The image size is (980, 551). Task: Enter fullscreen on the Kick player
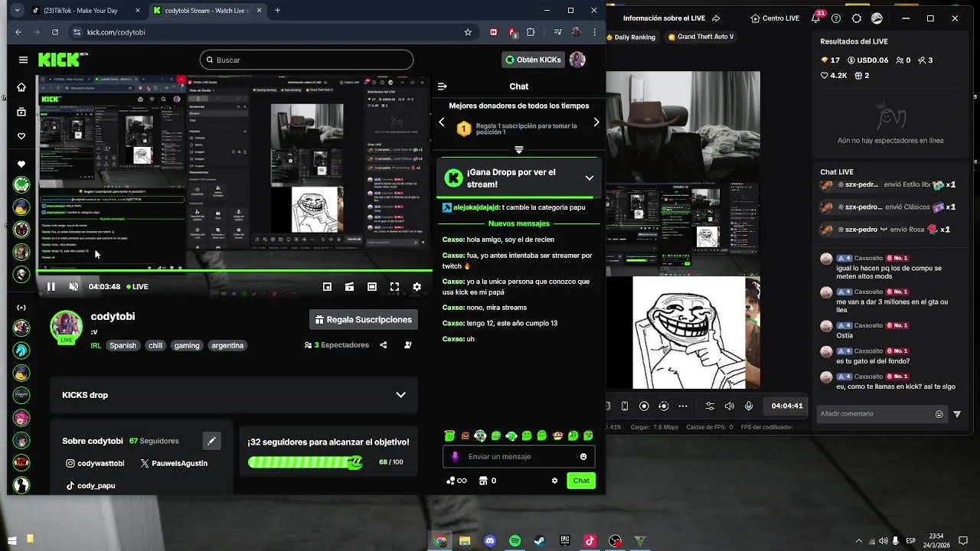(x=394, y=286)
